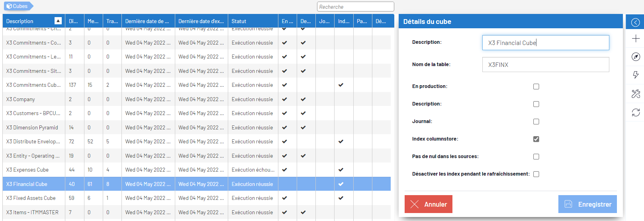This screenshot has height=221, width=644.
Task: Click the Dernière date d'ex... column header
Action: [201, 21]
